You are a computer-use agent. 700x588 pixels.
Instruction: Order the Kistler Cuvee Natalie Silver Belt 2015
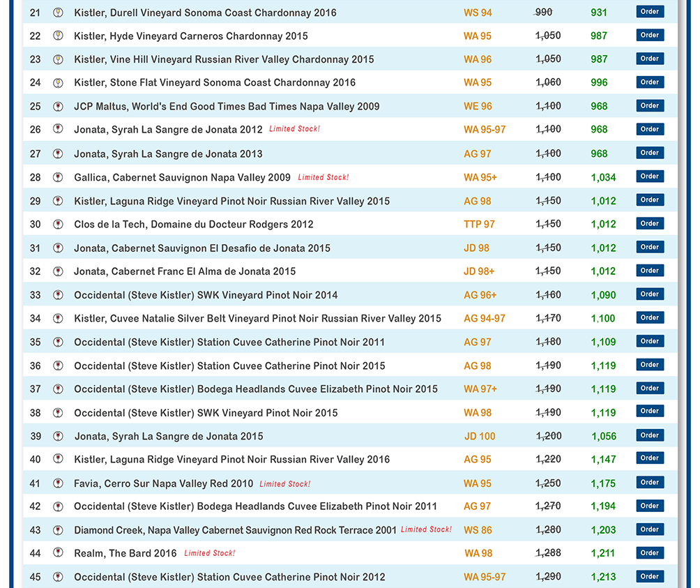tap(650, 317)
